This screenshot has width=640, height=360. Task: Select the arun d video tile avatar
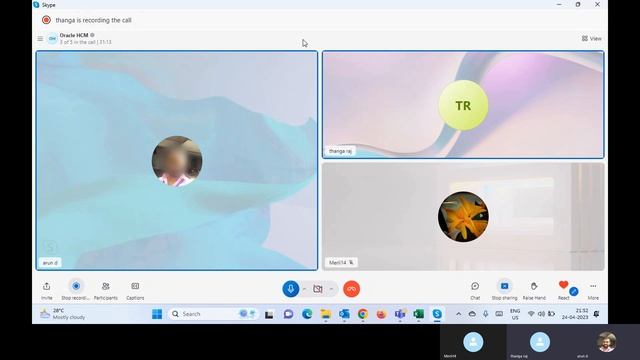177,161
